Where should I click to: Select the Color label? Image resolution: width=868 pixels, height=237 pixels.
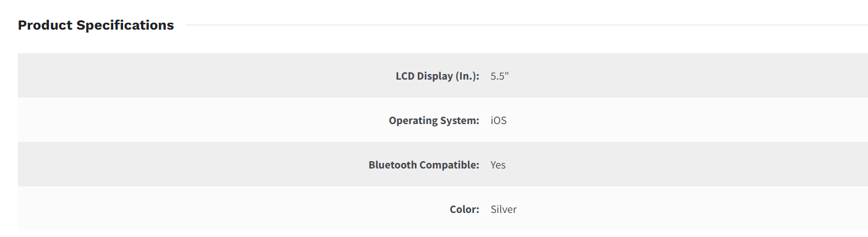point(465,209)
